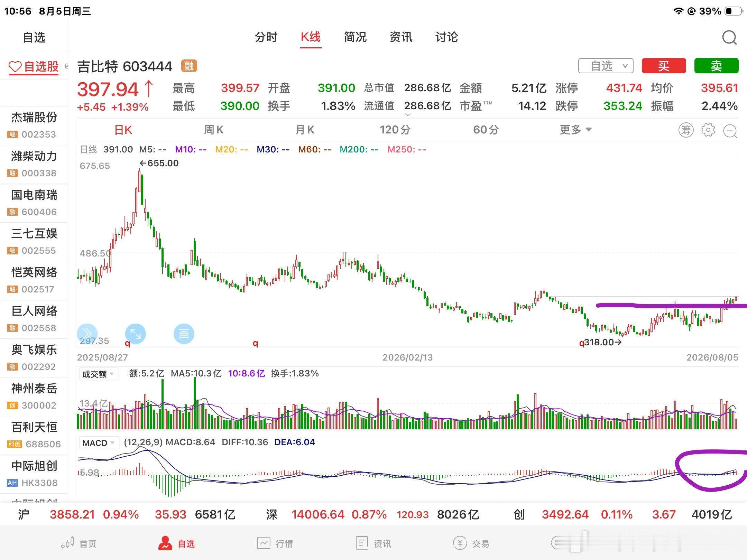Open 奥飞娱乐 002292 in watchlist
The height and width of the screenshot is (560, 747).
pos(34,358)
